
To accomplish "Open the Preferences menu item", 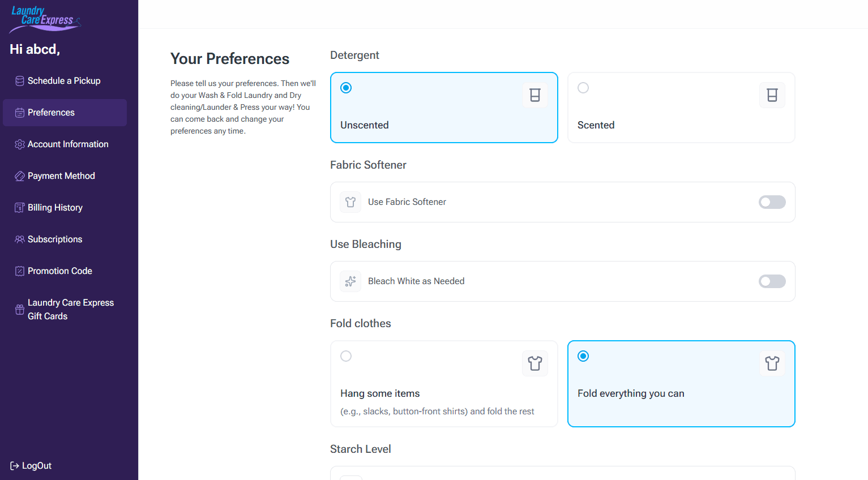I will pyautogui.click(x=65, y=113).
